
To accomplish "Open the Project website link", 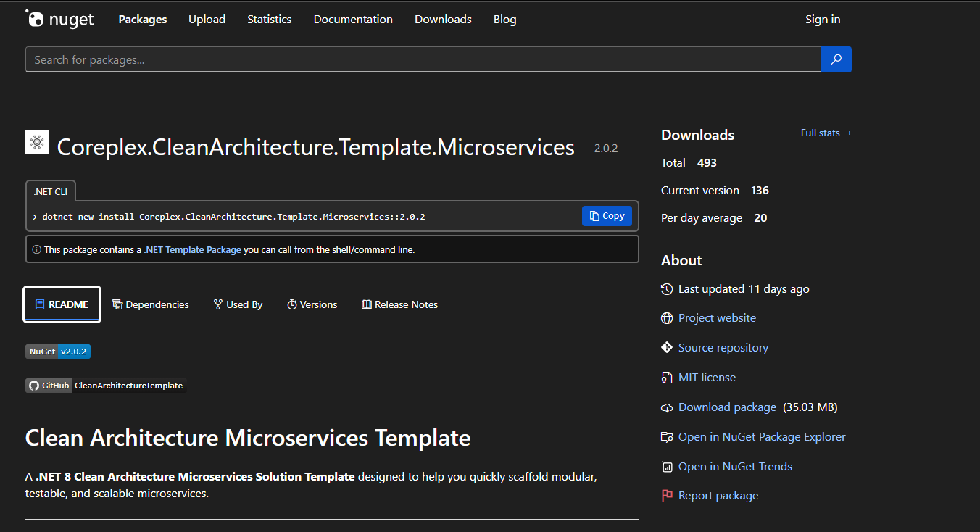I will pyautogui.click(x=716, y=318).
